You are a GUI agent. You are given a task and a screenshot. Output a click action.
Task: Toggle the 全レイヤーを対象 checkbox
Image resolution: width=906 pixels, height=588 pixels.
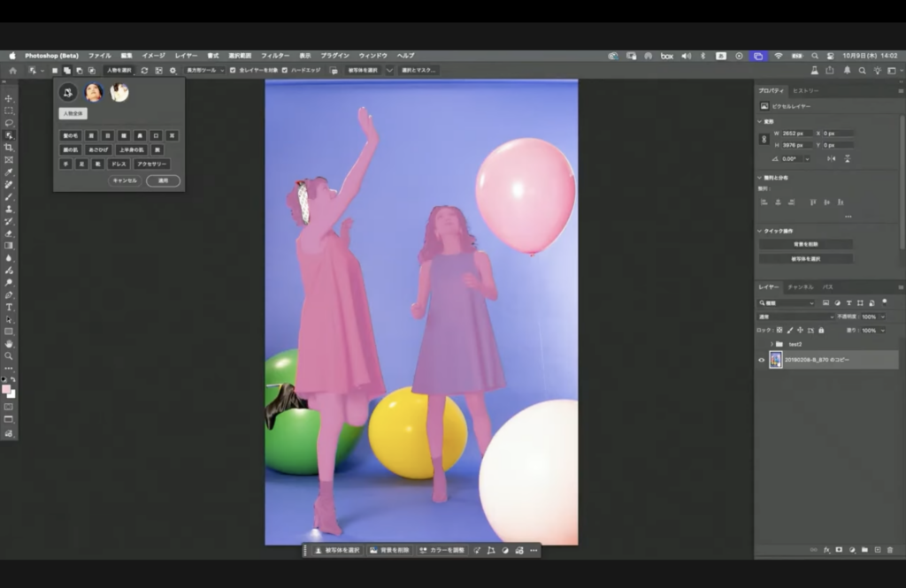pos(233,70)
